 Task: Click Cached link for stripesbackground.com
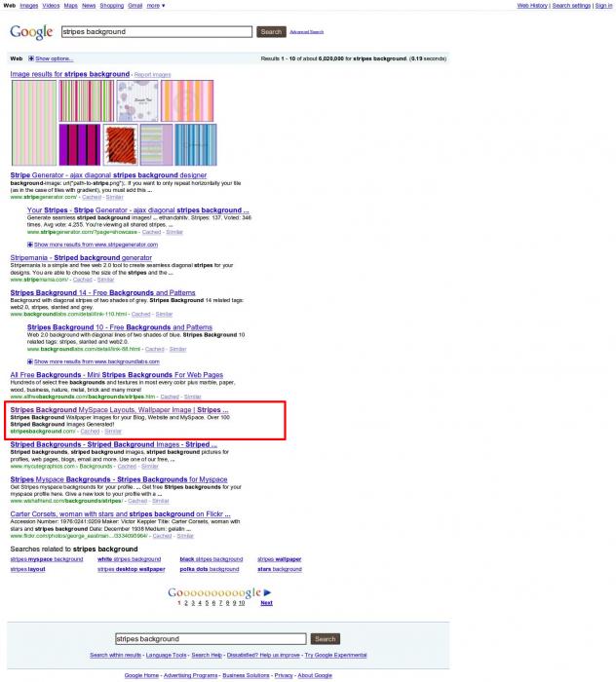(x=90, y=432)
